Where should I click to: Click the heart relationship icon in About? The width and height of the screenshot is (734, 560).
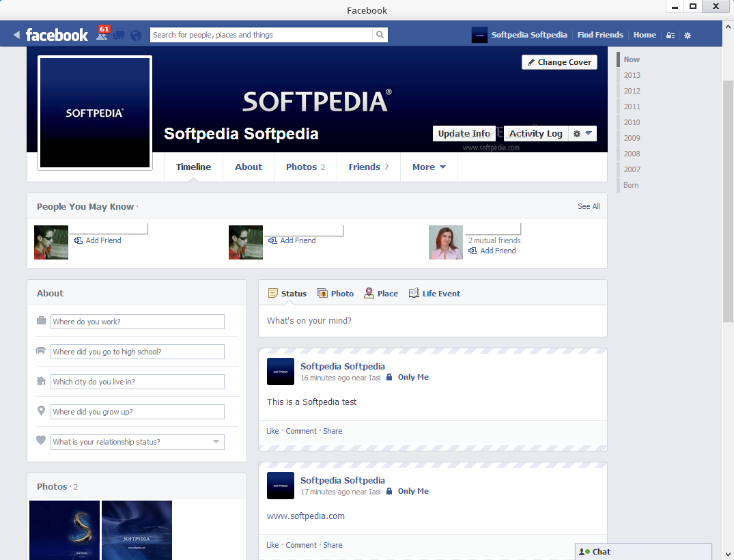point(41,440)
